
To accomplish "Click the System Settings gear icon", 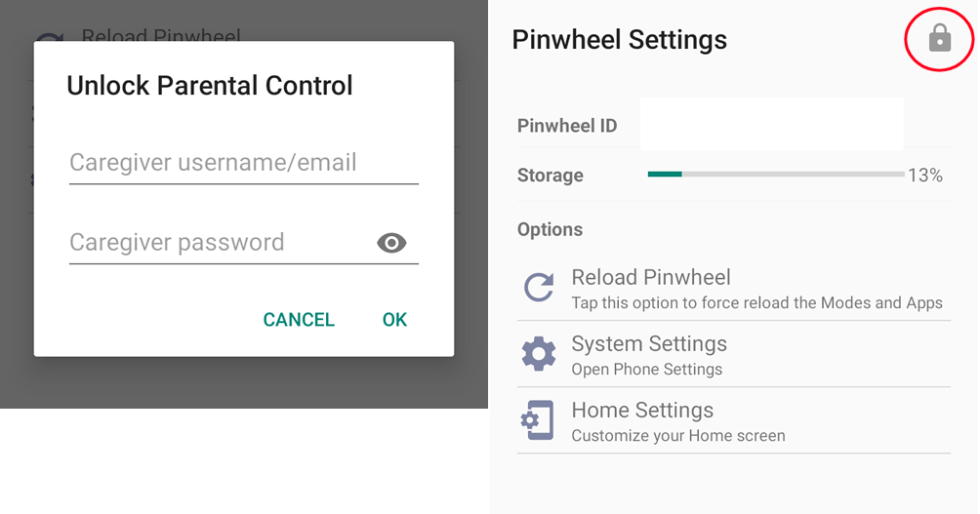I will coord(539,354).
